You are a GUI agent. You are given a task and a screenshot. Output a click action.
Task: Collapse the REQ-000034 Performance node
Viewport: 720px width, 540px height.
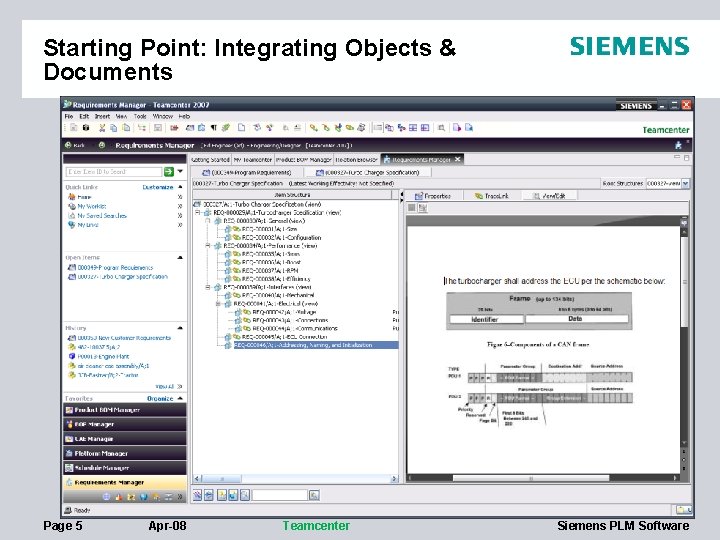tap(208, 246)
